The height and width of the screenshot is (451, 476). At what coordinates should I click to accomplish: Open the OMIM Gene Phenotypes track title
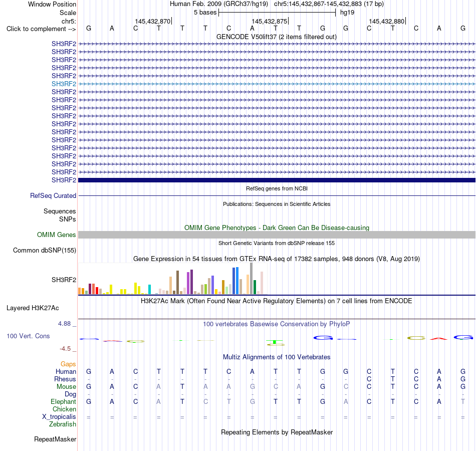(x=277, y=228)
